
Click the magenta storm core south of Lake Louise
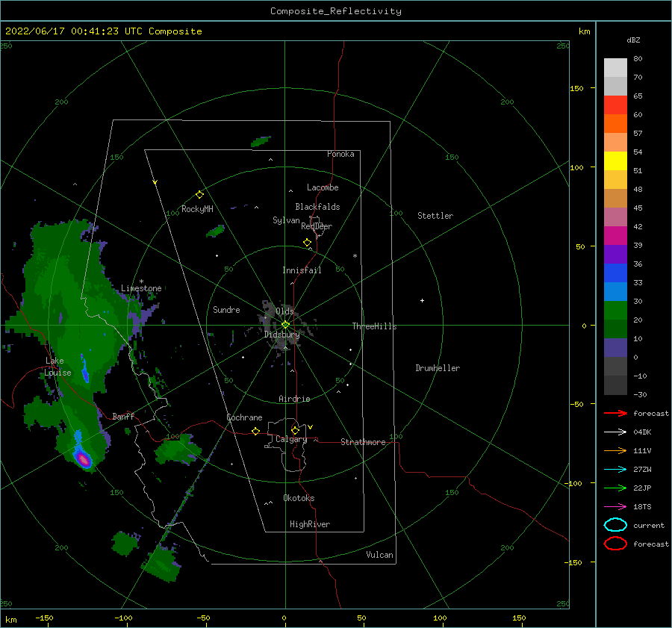pyautogui.click(x=84, y=460)
